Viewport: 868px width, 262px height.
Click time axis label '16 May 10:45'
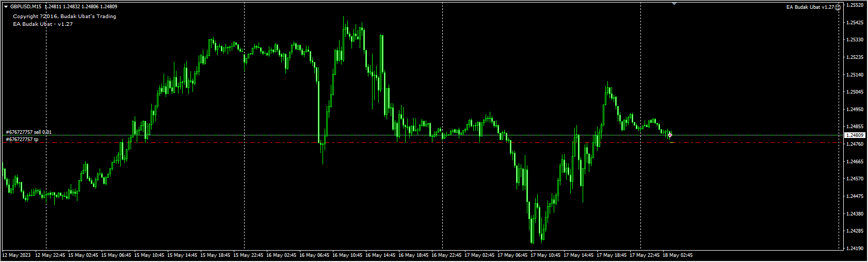coord(347,255)
